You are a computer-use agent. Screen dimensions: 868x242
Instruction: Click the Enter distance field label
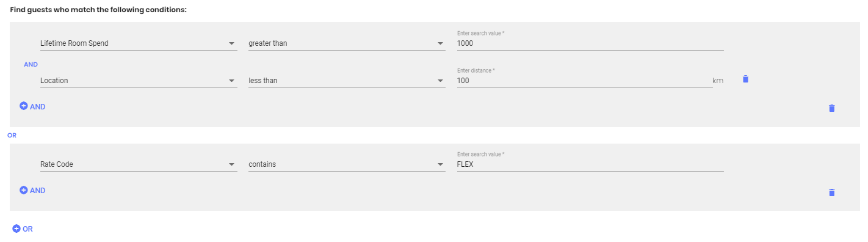(x=476, y=70)
